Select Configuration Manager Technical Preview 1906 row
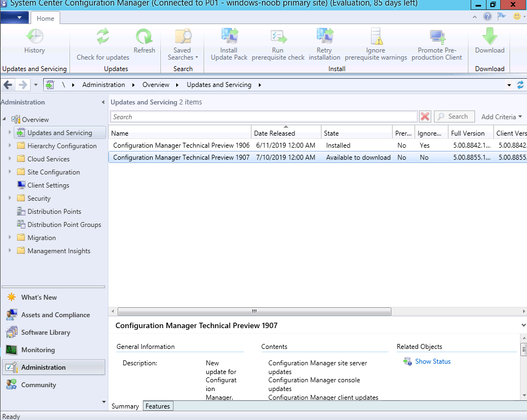 tap(317, 145)
